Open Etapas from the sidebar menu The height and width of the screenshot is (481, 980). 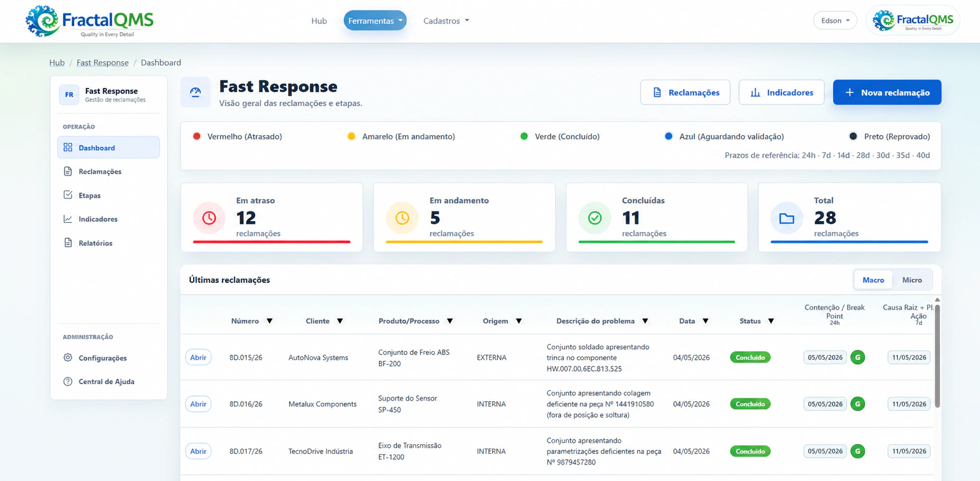(x=108, y=195)
